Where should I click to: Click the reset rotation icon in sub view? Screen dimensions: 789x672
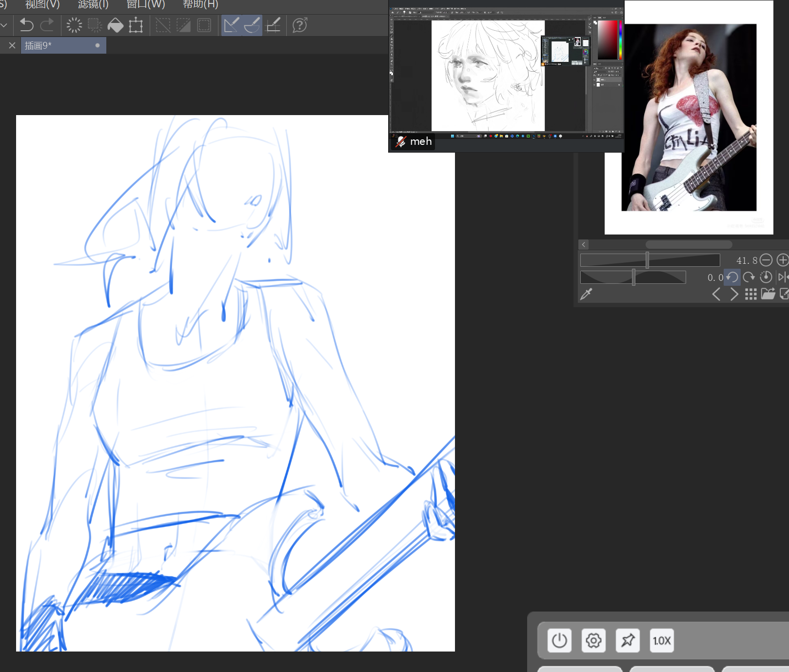pos(766,277)
